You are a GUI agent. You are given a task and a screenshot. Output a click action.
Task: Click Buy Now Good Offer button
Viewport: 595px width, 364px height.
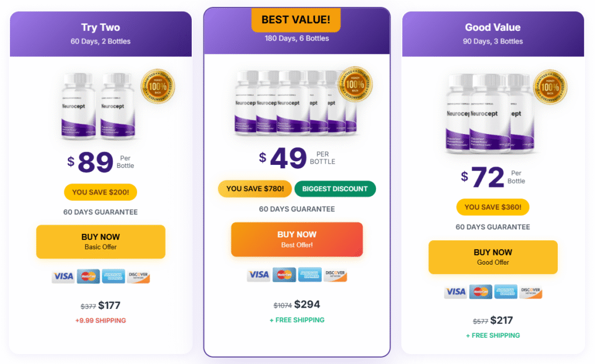[x=493, y=257]
